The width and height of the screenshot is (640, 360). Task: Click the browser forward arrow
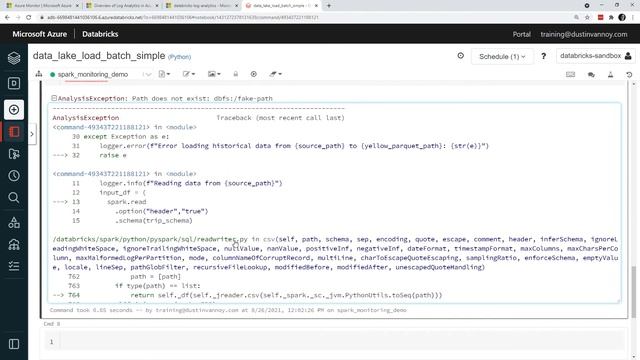point(18,18)
